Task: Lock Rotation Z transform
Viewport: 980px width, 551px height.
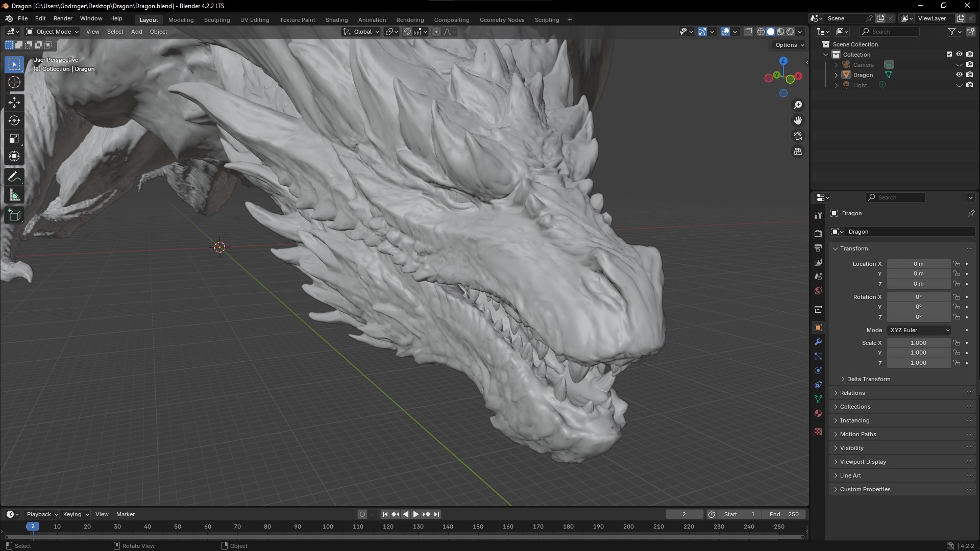Action: (x=957, y=317)
